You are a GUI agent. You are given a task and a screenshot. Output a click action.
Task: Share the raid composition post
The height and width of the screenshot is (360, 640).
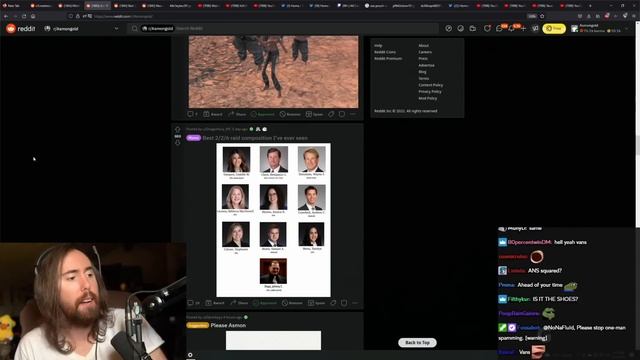pyautogui.click(x=239, y=303)
